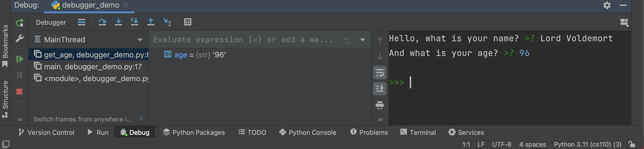Toggle file write-protection lock in status bar

click(x=630, y=144)
